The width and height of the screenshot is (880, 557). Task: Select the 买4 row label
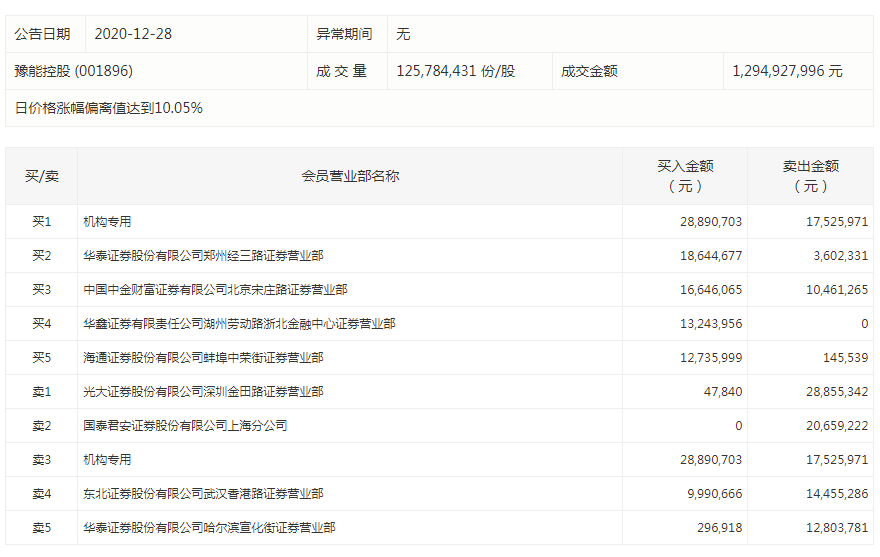[42, 324]
